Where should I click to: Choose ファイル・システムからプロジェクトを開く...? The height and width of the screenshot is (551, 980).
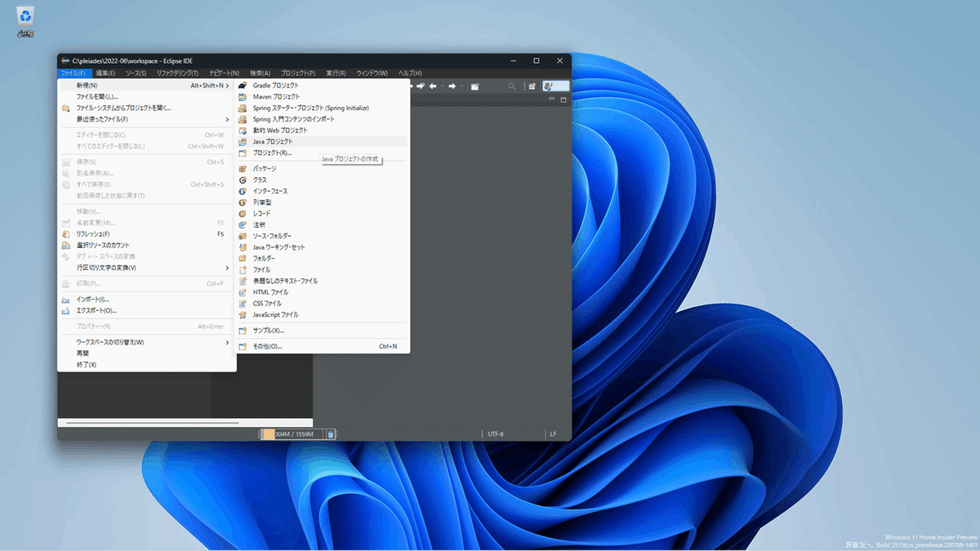point(147,108)
